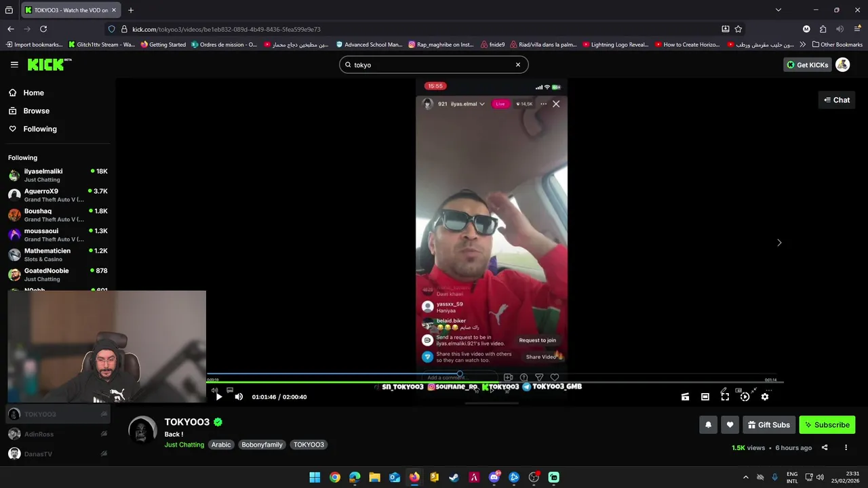
Task: Click the kick.com address bar URL
Action: (x=226, y=29)
